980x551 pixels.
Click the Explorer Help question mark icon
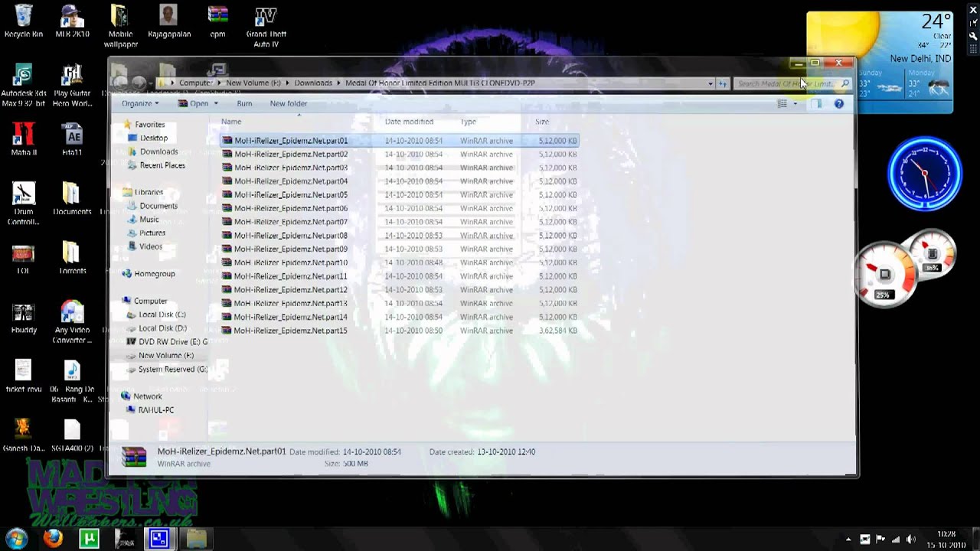[x=839, y=103]
